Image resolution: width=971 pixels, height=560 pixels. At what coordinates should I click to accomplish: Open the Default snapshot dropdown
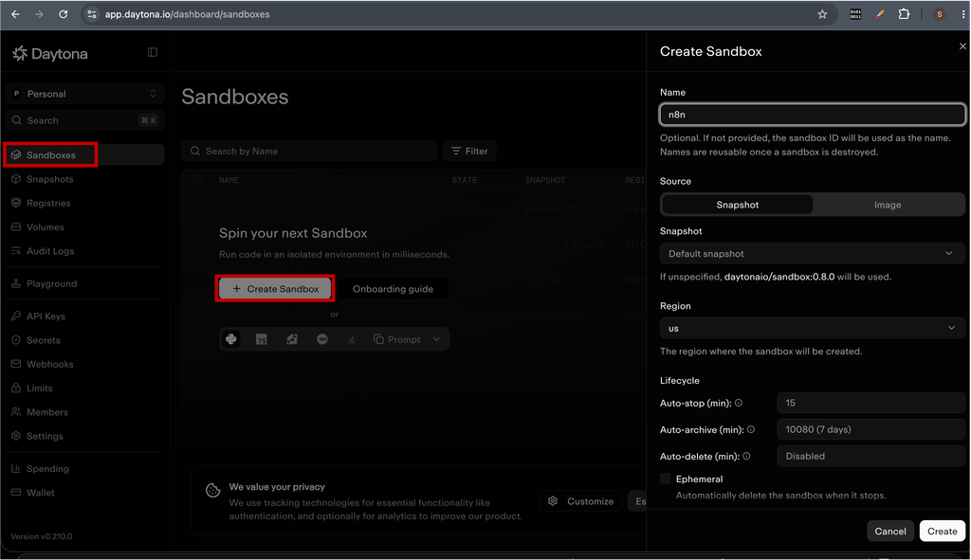pos(812,254)
